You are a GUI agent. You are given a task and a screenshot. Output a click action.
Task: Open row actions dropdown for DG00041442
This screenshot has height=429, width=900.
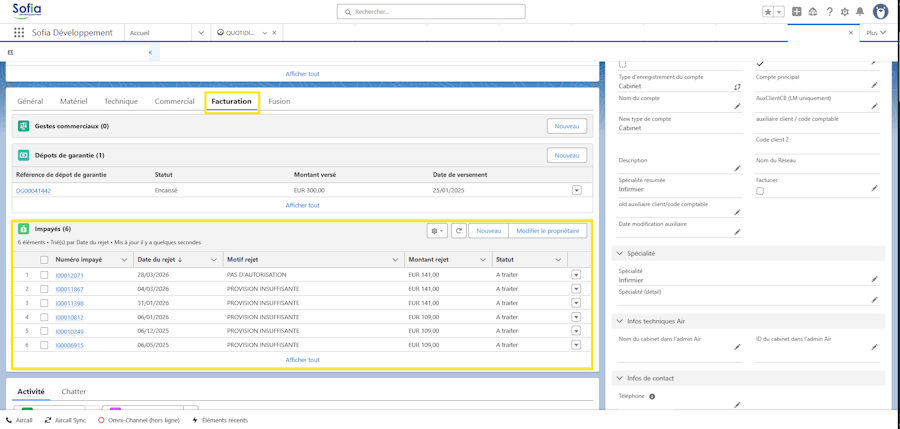click(x=577, y=190)
